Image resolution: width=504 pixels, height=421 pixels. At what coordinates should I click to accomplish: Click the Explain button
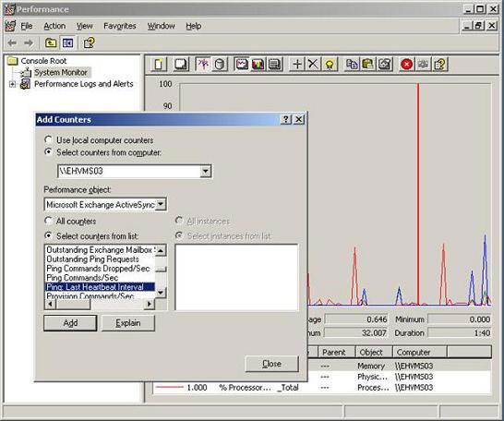128,322
